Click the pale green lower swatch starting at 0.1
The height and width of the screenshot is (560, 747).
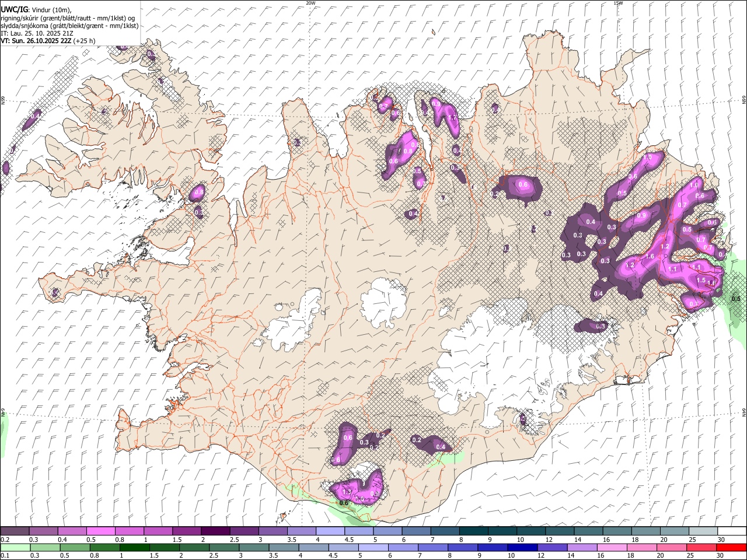[x=15, y=547]
